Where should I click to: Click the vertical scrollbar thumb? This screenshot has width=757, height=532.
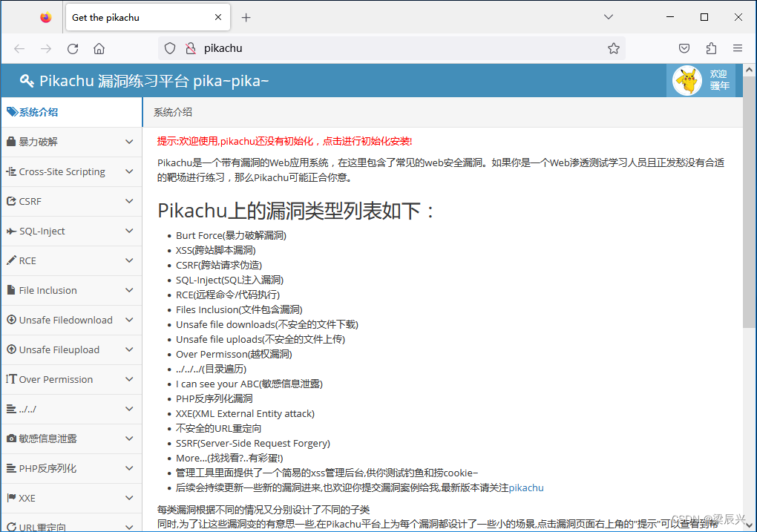pyautogui.click(x=749, y=202)
